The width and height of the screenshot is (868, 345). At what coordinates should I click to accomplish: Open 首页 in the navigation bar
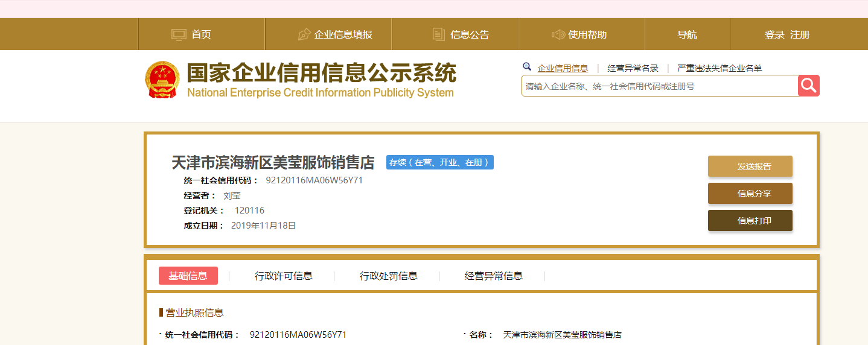tap(202, 34)
